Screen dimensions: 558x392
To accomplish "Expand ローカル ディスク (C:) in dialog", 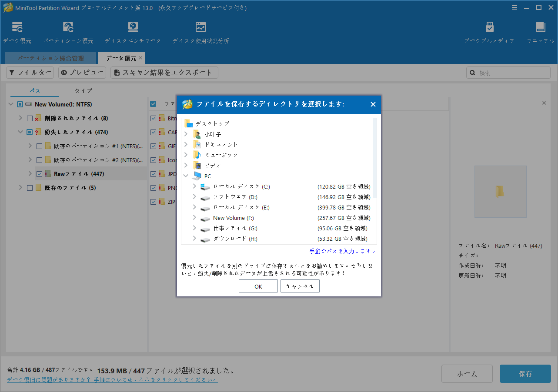I will 196,186.
